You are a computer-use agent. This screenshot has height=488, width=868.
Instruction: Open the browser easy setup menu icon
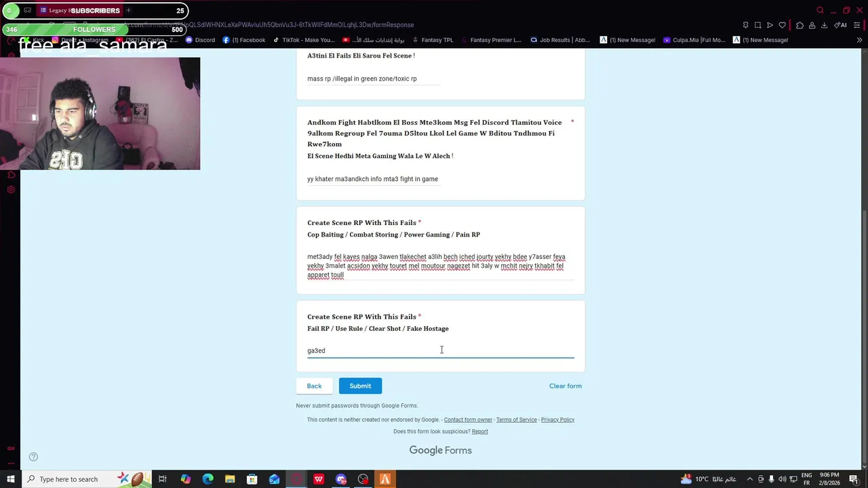point(859,25)
